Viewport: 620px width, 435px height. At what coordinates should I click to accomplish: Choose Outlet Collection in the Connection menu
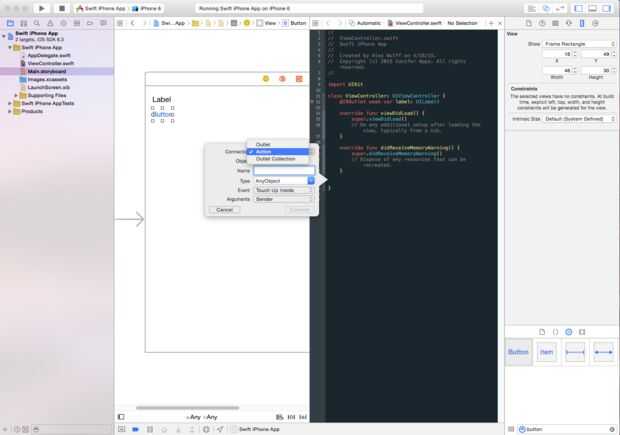pos(278,159)
